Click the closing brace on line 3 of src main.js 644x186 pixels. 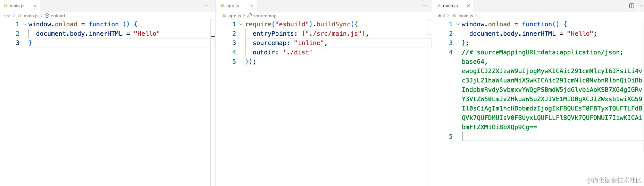[30, 43]
